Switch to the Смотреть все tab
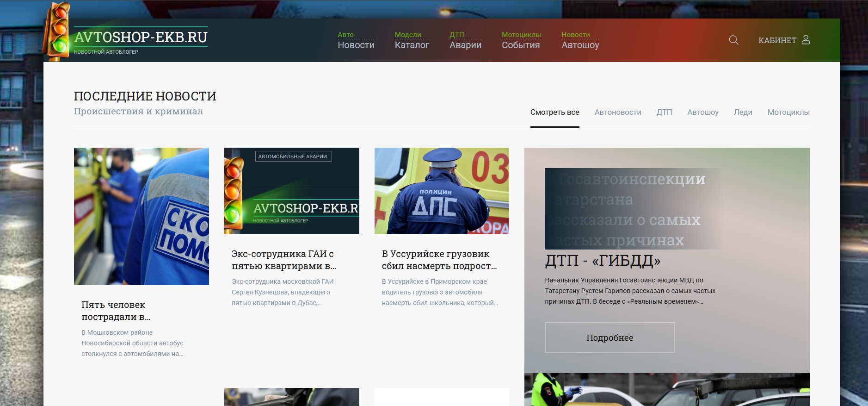The image size is (868, 406). [554, 112]
